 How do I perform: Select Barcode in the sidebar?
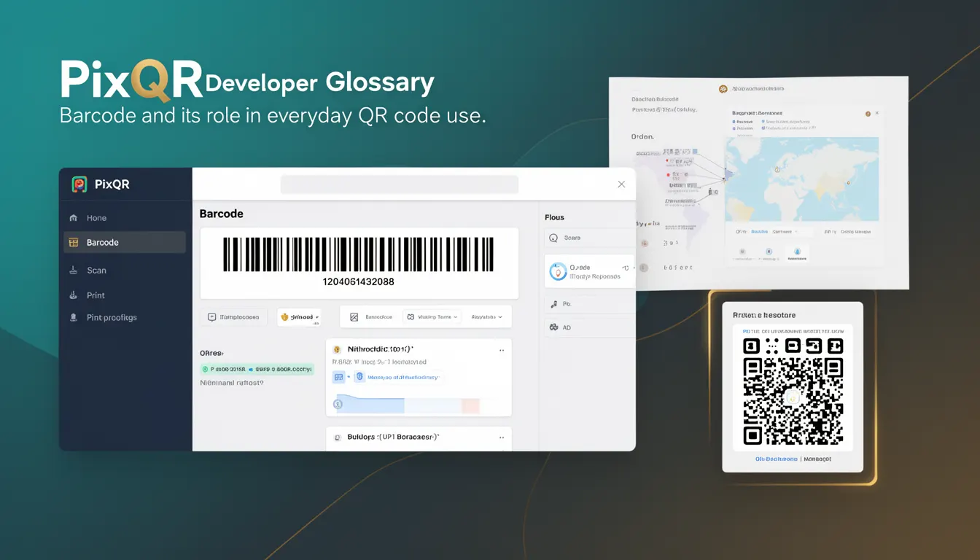(124, 242)
